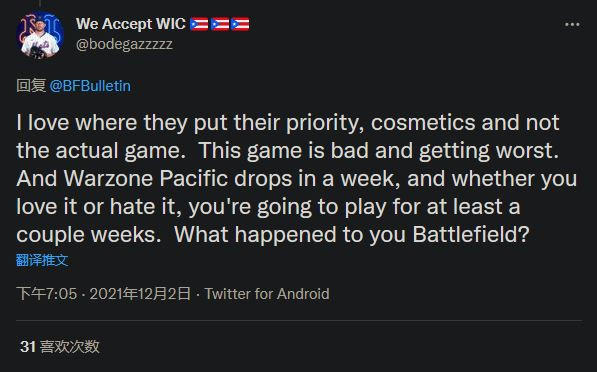Image resolution: width=597 pixels, height=372 pixels.
Task: View the 喜欢次数 likes list
Action: pos(70,346)
